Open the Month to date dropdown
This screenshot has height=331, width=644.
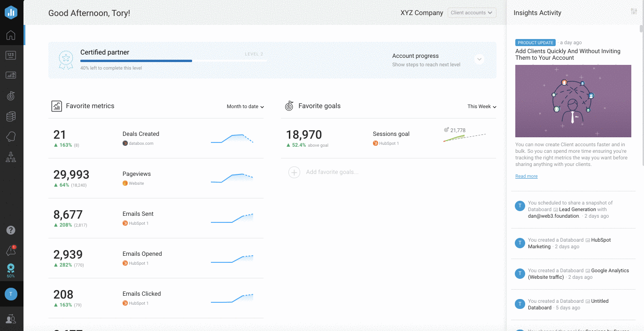(x=245, y=107)
